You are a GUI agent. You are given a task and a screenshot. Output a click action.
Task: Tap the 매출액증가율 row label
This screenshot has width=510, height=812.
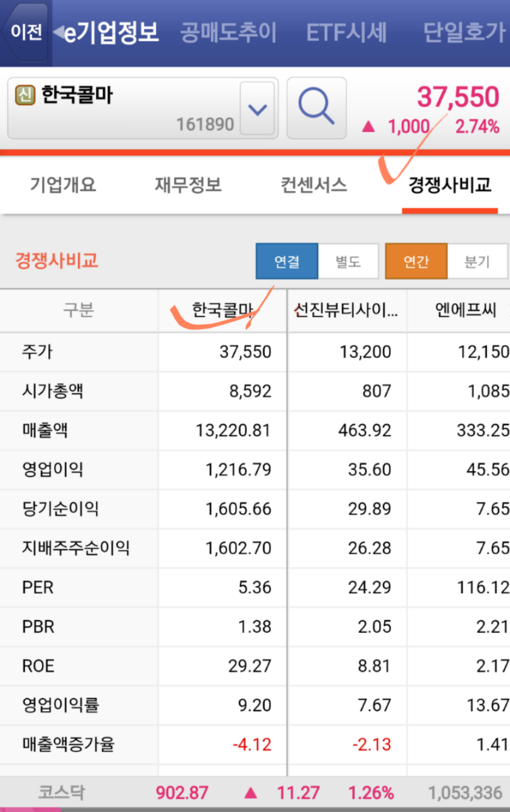click(68, 744)
